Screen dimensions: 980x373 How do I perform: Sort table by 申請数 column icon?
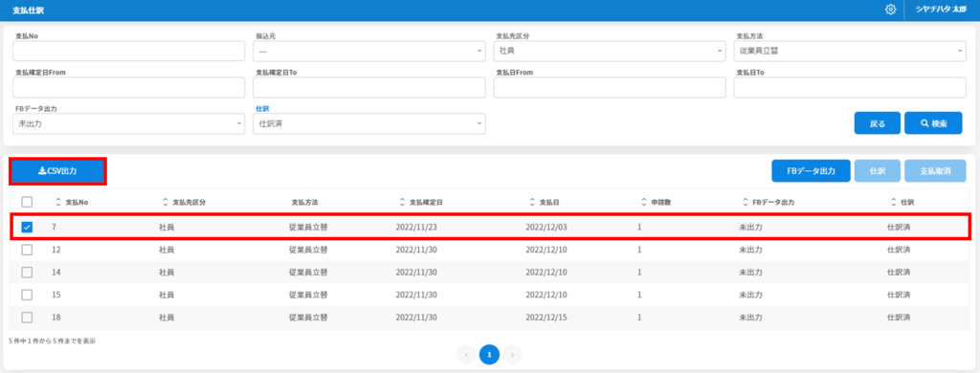click(644, 203)
